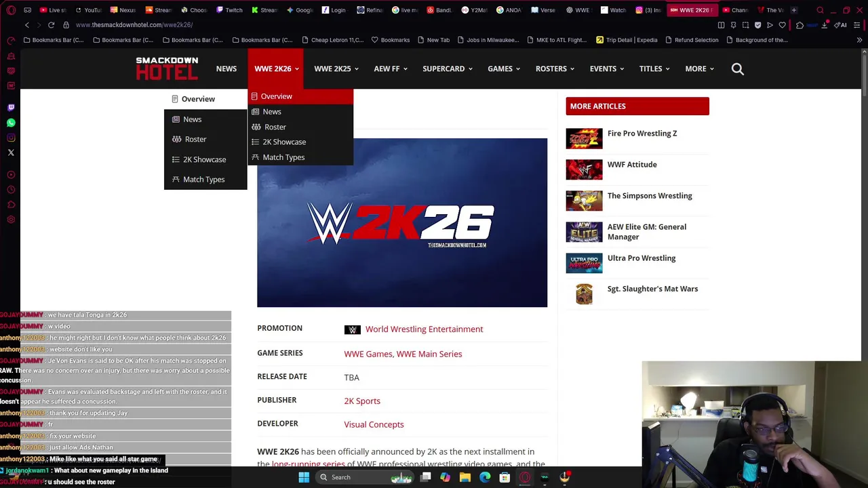
Task: Open the NEWS nav item
Action: click(x=226, y=68)
